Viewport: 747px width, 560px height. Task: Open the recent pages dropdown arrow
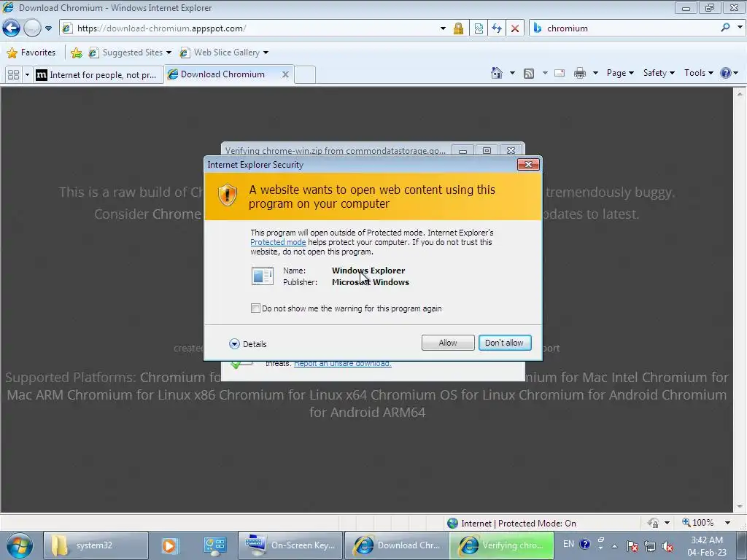point(49,28)
